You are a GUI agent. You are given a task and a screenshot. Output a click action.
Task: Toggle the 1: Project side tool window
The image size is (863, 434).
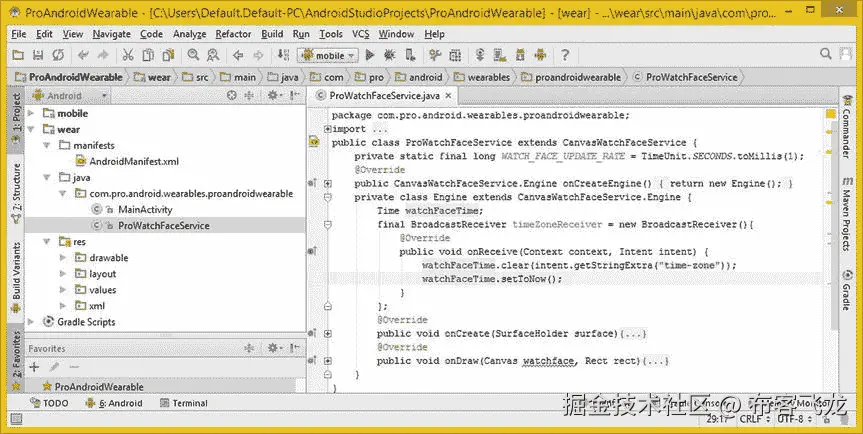pyautogui.click(x=16, y=120)
